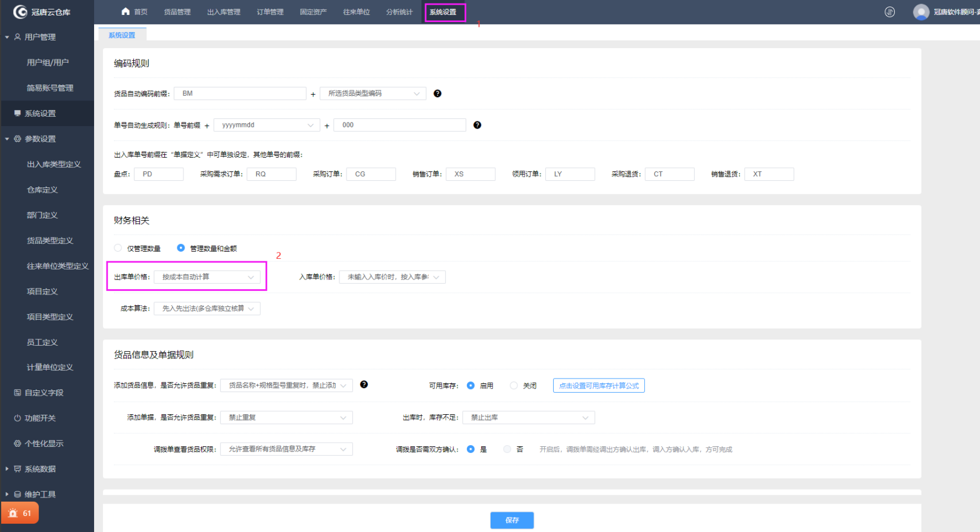Set 可用库存 to 启用

pos(470,386)
